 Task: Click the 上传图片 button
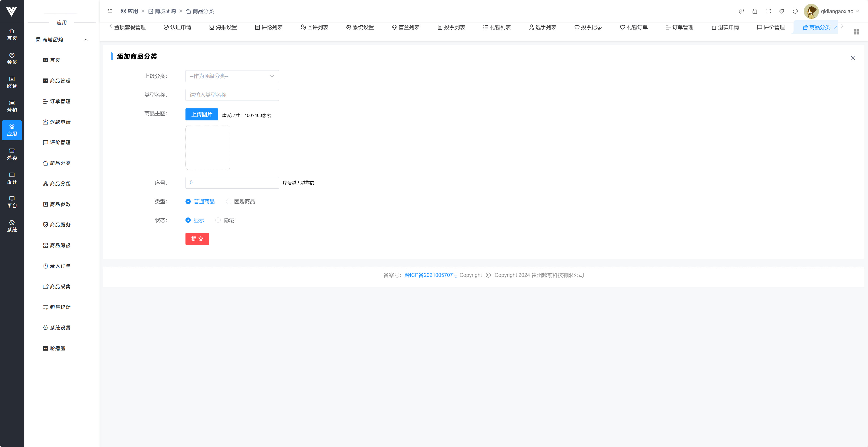(x=202, y=114)
